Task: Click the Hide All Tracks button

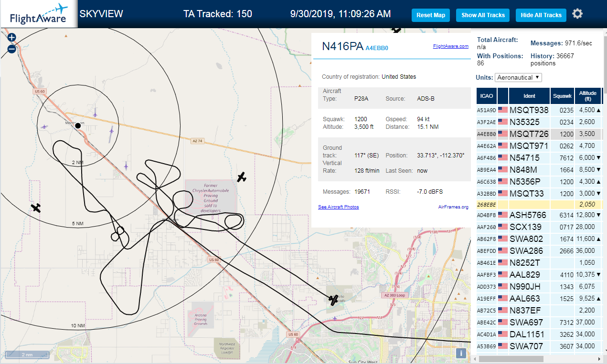Action: click(541, 15)
